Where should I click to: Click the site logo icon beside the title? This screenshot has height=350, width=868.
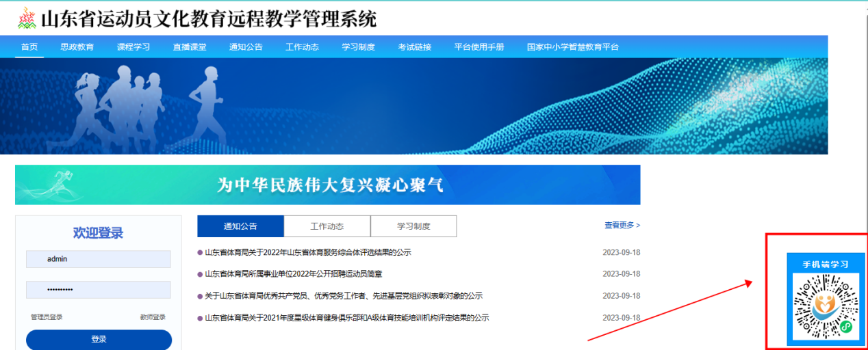point(27,18)
